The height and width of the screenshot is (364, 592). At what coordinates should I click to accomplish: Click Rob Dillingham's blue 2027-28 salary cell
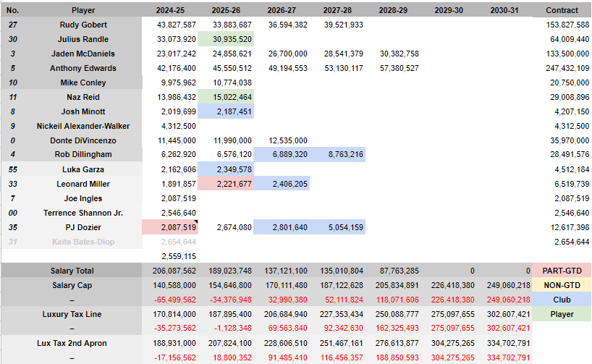point(337,155)
